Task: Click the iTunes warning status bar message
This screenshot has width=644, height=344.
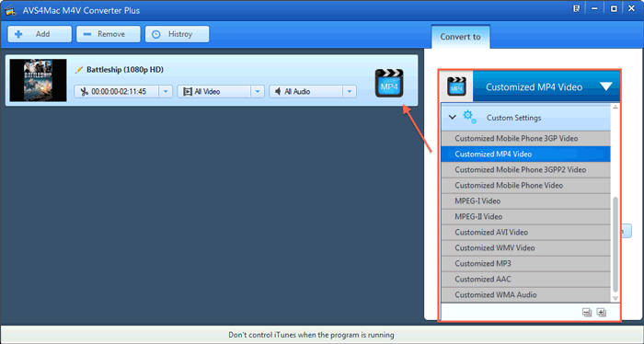Action: click(311, 335)
